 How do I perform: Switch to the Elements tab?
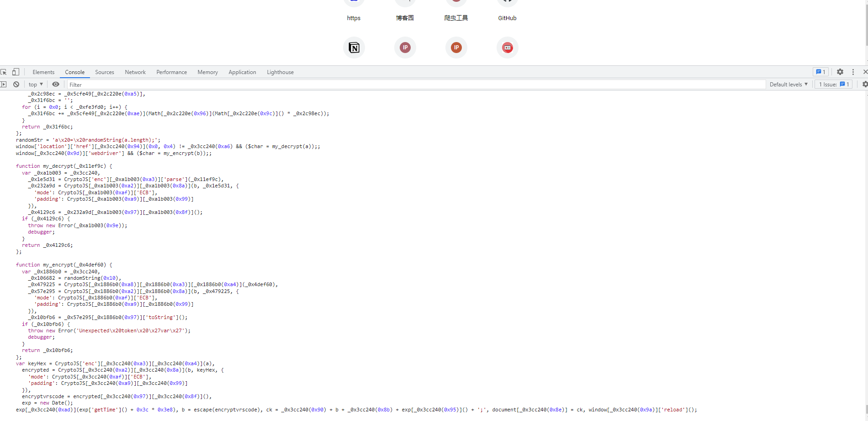43,72
